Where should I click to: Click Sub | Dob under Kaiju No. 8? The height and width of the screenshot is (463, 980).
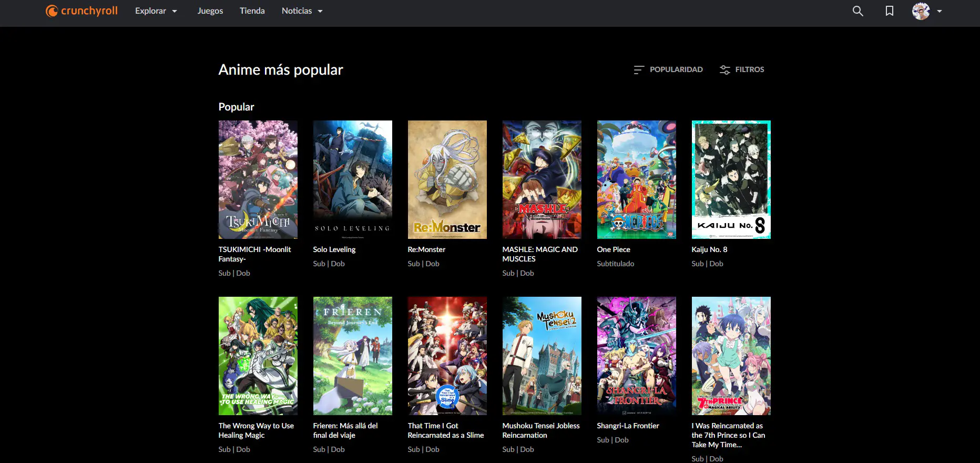pyautogui.click(x=708, y=264)
